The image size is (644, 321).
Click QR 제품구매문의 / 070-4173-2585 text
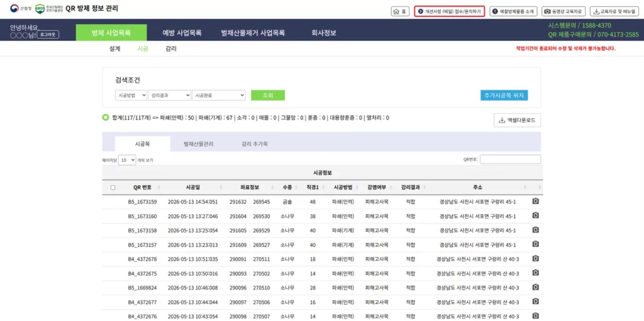(x=594, y=35)
